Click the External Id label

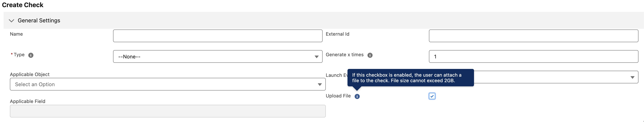coord(337,34)
